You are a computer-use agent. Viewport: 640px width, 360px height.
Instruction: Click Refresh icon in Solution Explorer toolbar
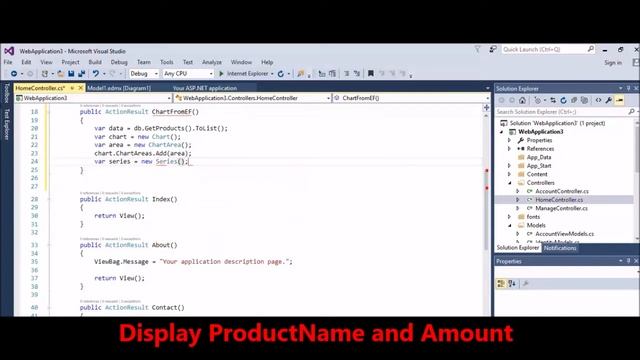point(563,100)
